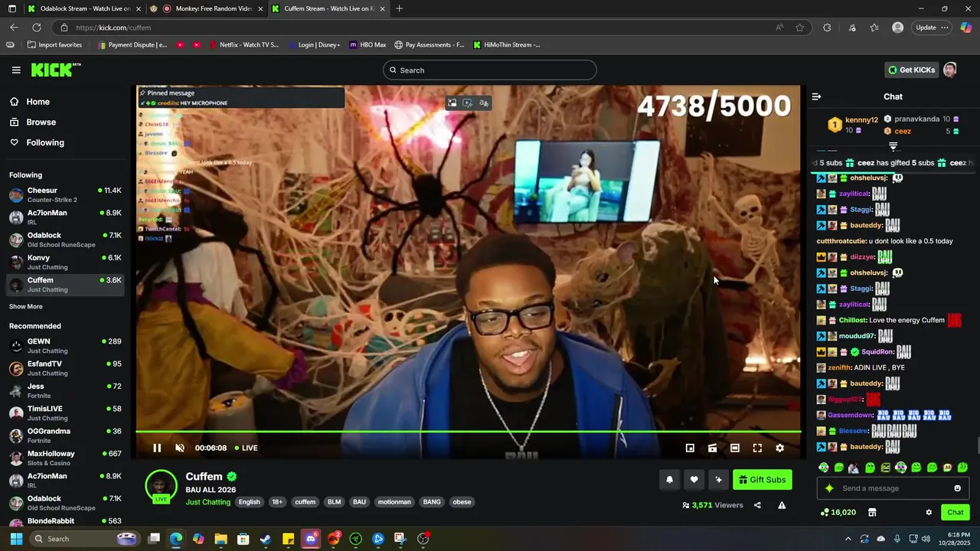Open the HBO Max bookmark

pyautogui.click(x=367, y=45)
